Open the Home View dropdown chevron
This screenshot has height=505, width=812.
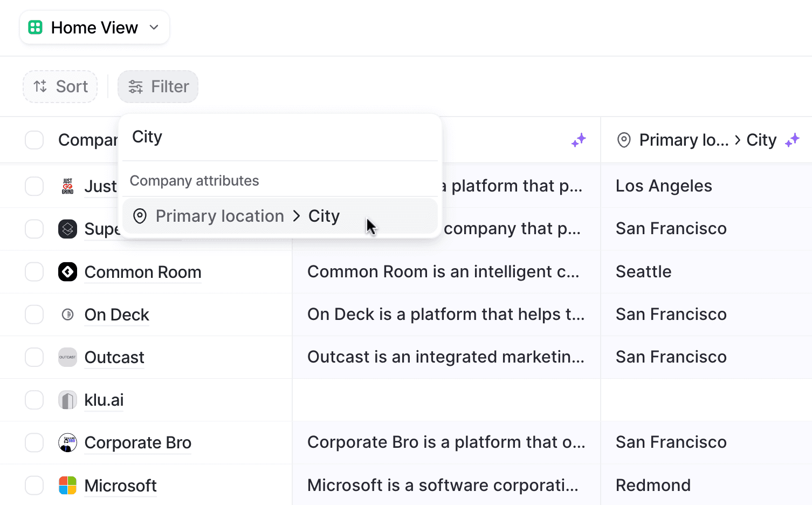(x=154, y=28)
